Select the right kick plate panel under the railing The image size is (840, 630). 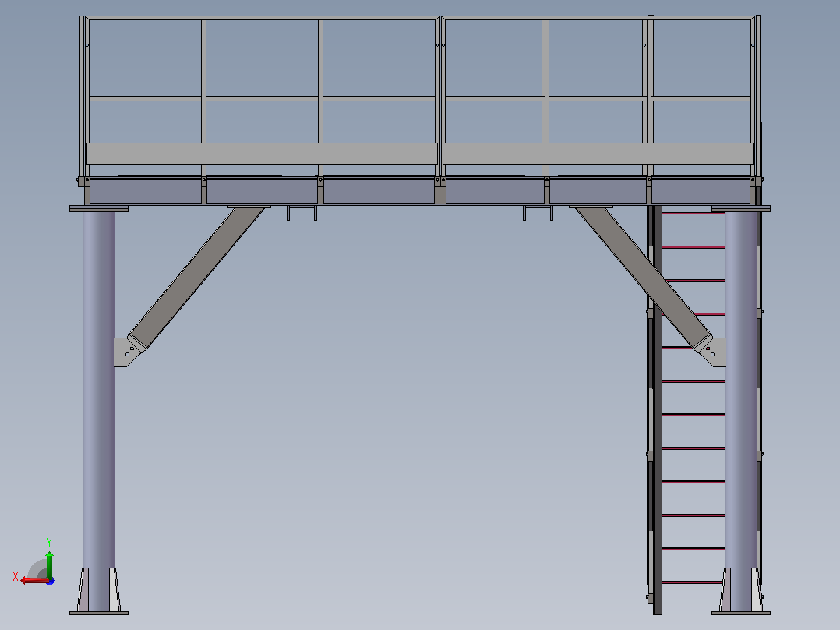[x=598, y=154]
